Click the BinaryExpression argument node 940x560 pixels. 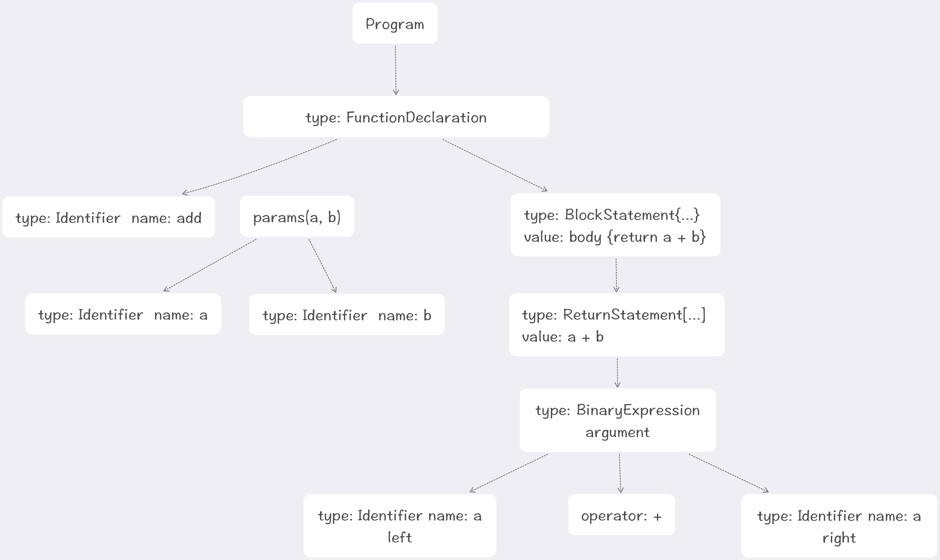(x=617, y=420)
